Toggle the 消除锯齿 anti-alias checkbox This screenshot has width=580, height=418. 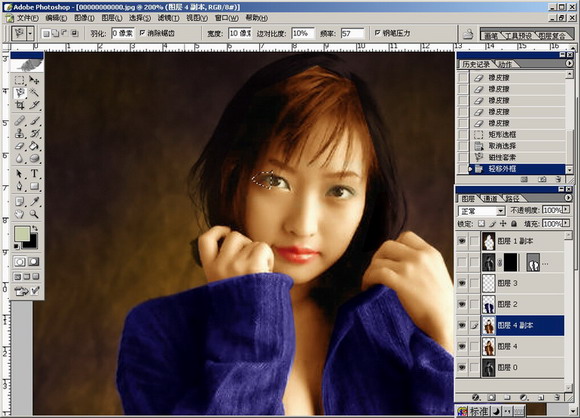[142, 33]
